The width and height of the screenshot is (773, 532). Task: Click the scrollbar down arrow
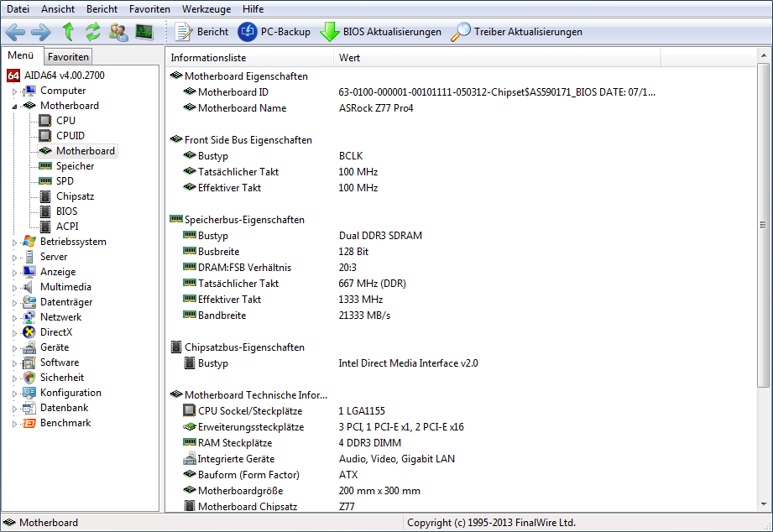click(x=764, y=504)
